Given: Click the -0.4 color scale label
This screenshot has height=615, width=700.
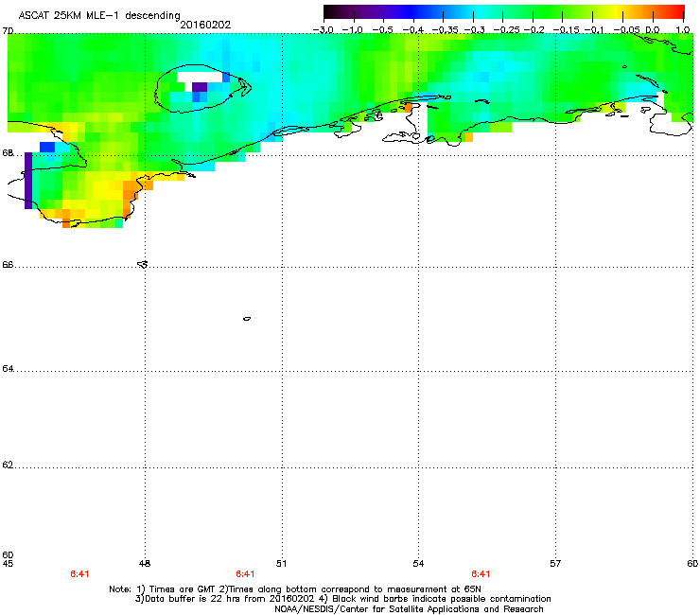Looking at the screenshot, I should [x=413, y=30].
